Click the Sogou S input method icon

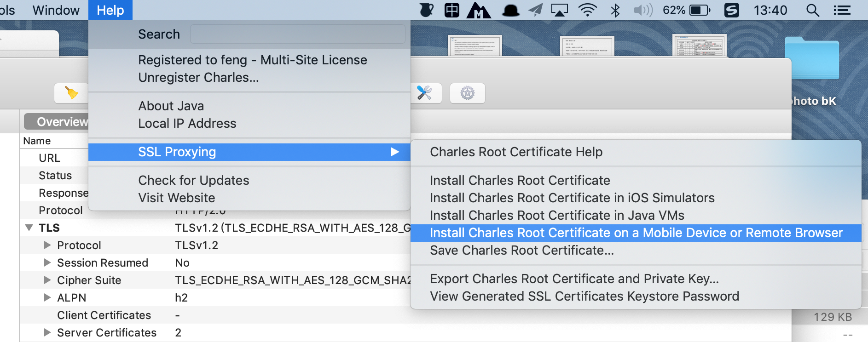click(x=731, y=10)
